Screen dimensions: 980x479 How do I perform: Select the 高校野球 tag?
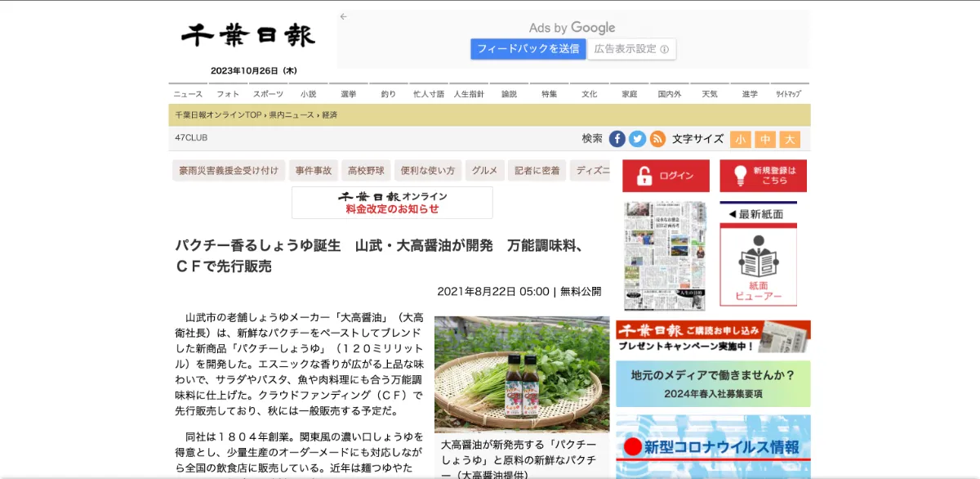click(x=366, y=171)
